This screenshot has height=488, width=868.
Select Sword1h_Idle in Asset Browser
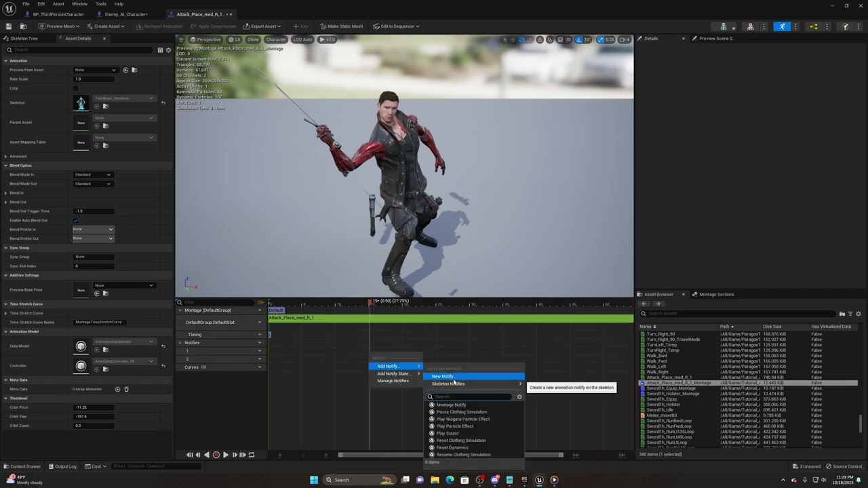pos(660,410)
